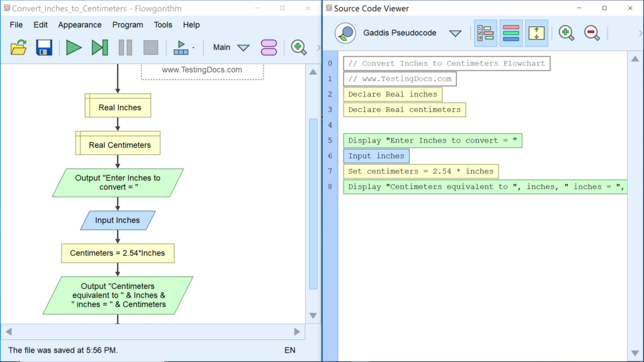Open the Add function pink shapes icon
This screenshot has width=644, height=362.
[x=269, y=47]
